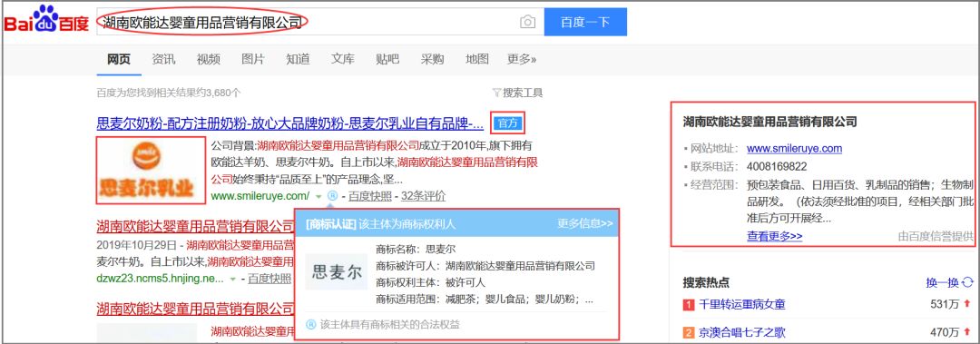Viewport: 980px width, 344px height.
Task: Open hot search 千里转运重病女童
Action: click(742, 305)
